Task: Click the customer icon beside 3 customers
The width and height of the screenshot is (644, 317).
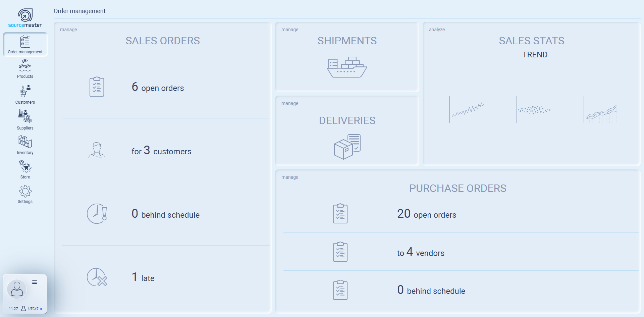Action: click(x=97, y=150)
